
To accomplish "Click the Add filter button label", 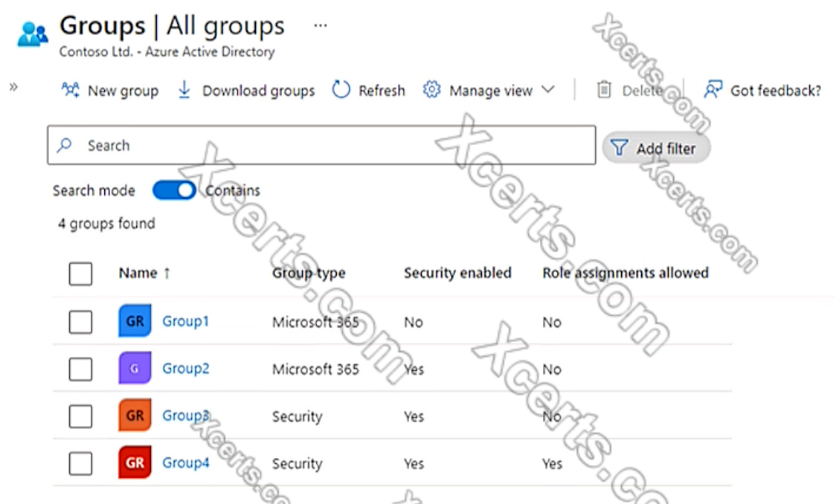I will tap(666, 148).
